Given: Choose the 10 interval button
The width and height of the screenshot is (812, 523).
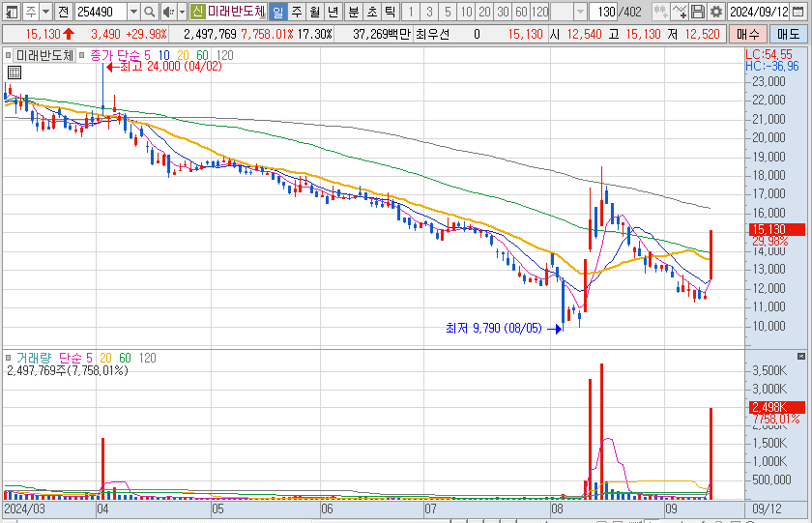Looking at the screenshot, I should click(x=467, y=12).
